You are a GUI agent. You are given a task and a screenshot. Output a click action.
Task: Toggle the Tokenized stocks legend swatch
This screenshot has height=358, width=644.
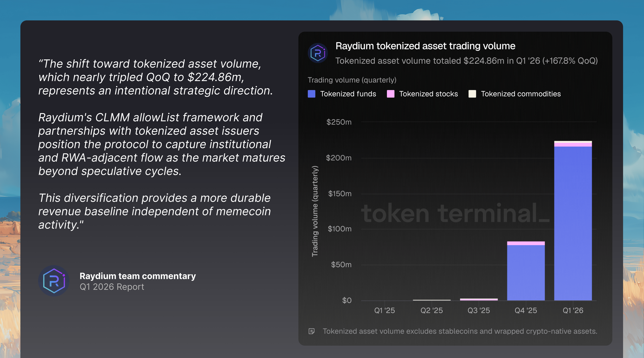[x=391, y=94]
